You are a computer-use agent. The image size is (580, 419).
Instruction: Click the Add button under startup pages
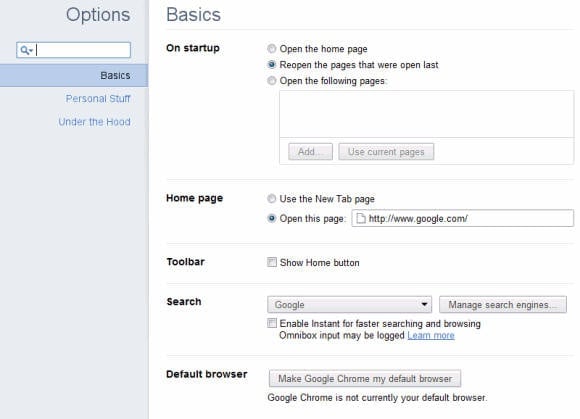310,152
